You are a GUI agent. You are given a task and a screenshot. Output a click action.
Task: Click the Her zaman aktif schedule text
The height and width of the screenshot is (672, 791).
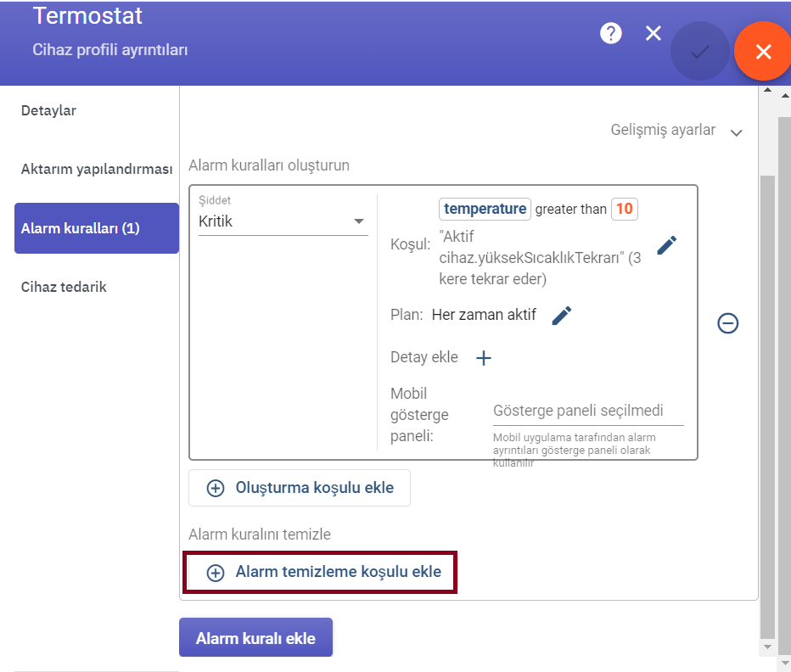(x=484, y=315)
